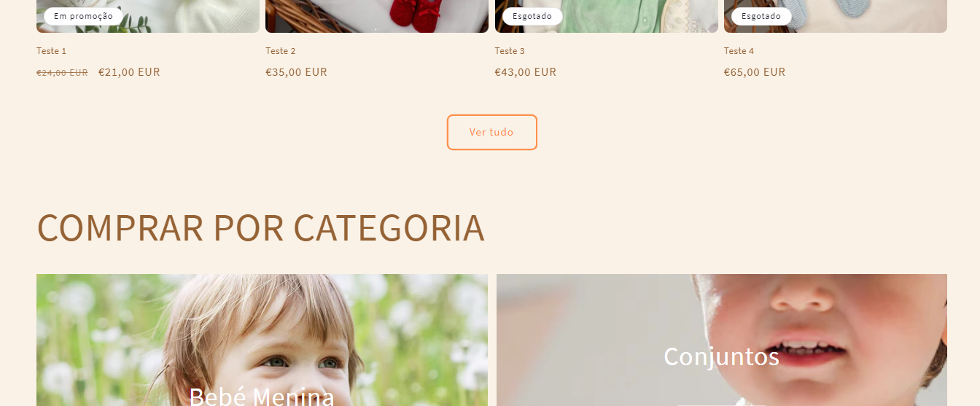The width and height of the screenshot is (980, 406).
Task: Open the Teste 1 product image
Action: pos(148,16)
